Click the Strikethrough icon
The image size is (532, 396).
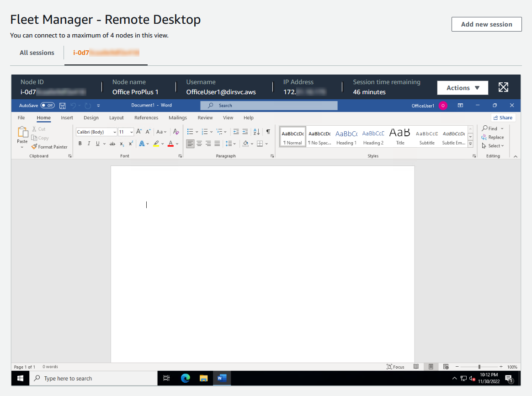coord(112,143)
